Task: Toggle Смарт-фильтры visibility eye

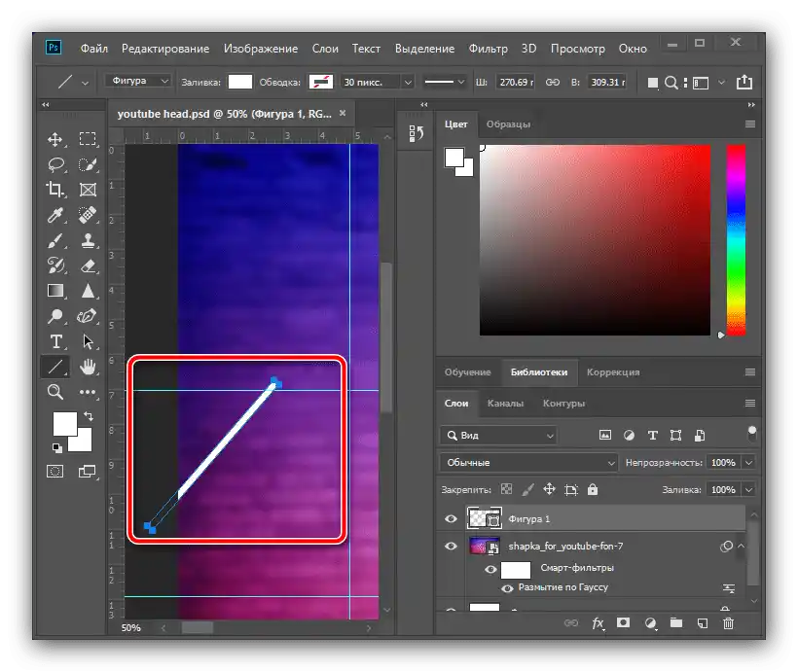Action: tap(490, 569)
